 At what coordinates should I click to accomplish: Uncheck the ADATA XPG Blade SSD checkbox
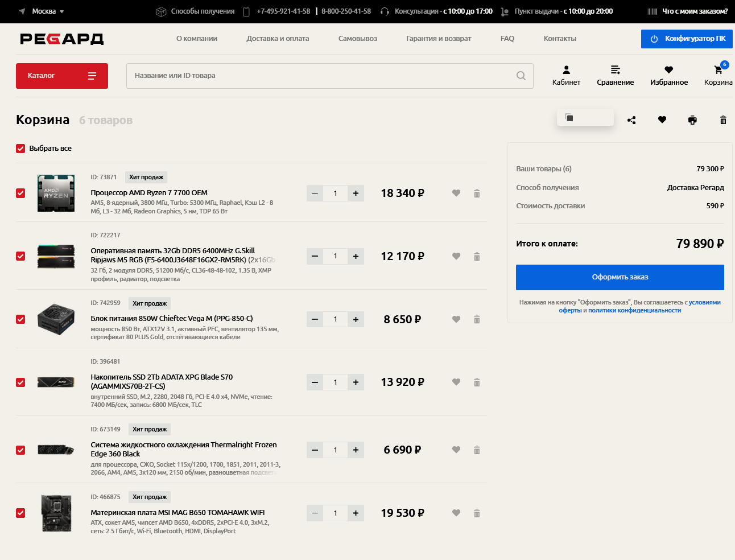click(20, 382)
